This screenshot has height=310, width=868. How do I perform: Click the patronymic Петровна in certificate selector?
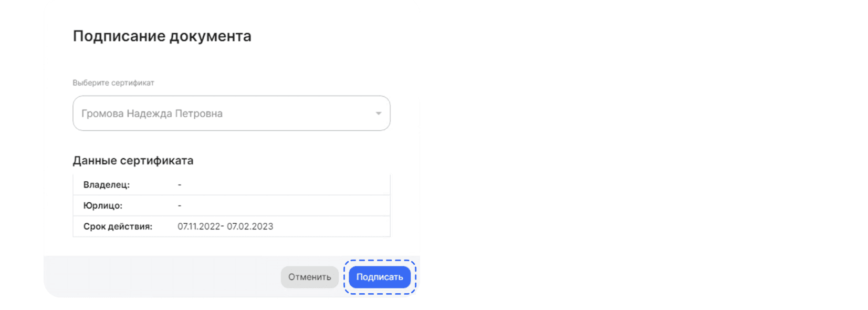[198, 113]
